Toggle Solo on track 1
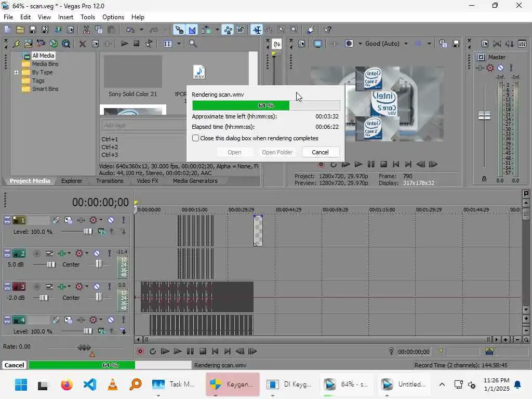This screenshot has width=532, height=399. pos(123,220)
